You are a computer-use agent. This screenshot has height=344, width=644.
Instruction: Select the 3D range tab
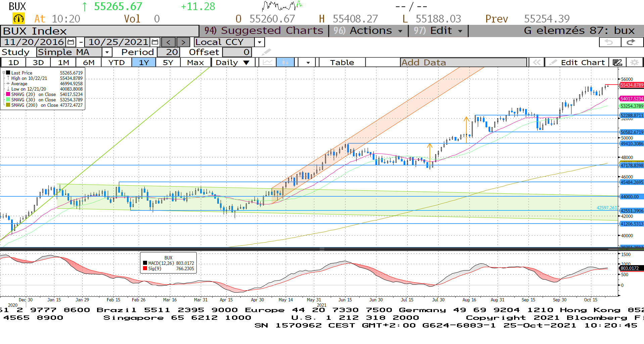[38, 62]
